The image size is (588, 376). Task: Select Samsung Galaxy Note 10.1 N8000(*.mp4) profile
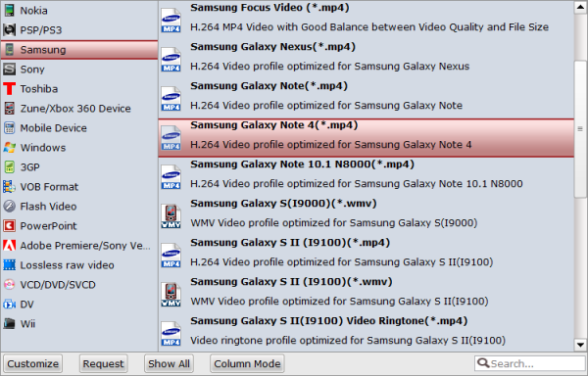tap(366, 177)
